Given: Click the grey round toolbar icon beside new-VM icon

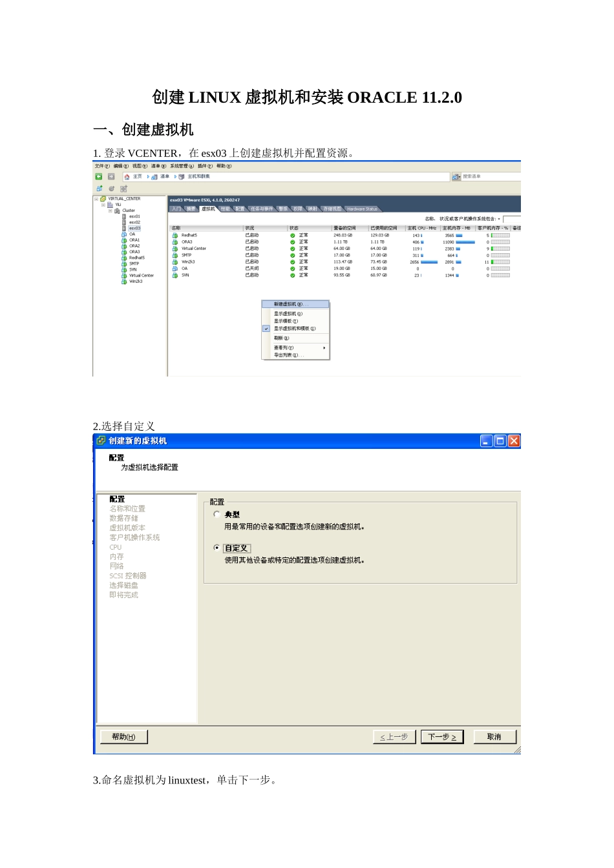Looking at the screenshot, I should 111,189.
